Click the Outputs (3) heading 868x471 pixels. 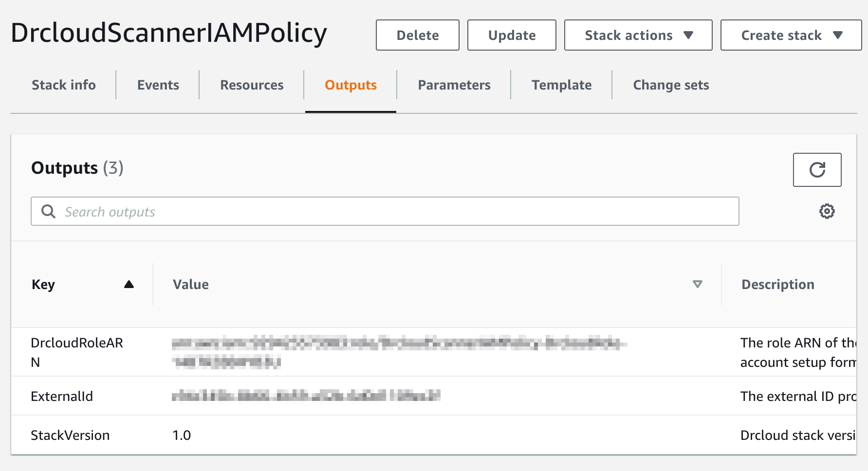[77, 168]
